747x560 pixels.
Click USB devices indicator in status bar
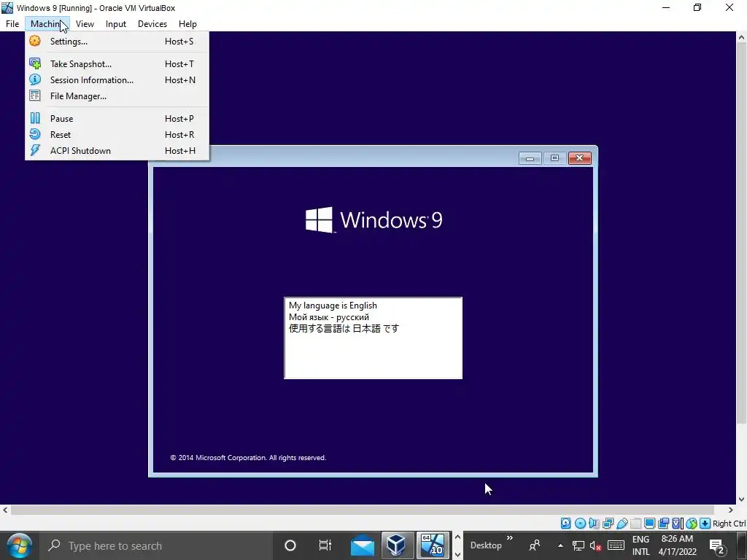[x=622, y=524]
